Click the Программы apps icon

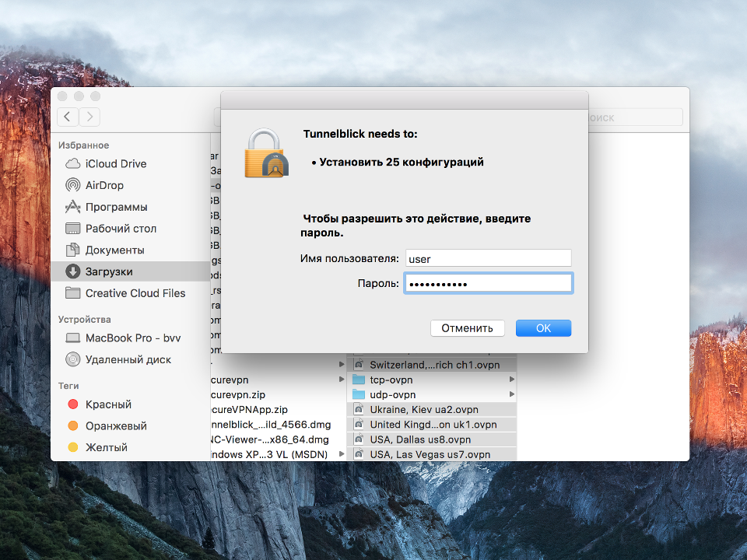tap(73, 207)
